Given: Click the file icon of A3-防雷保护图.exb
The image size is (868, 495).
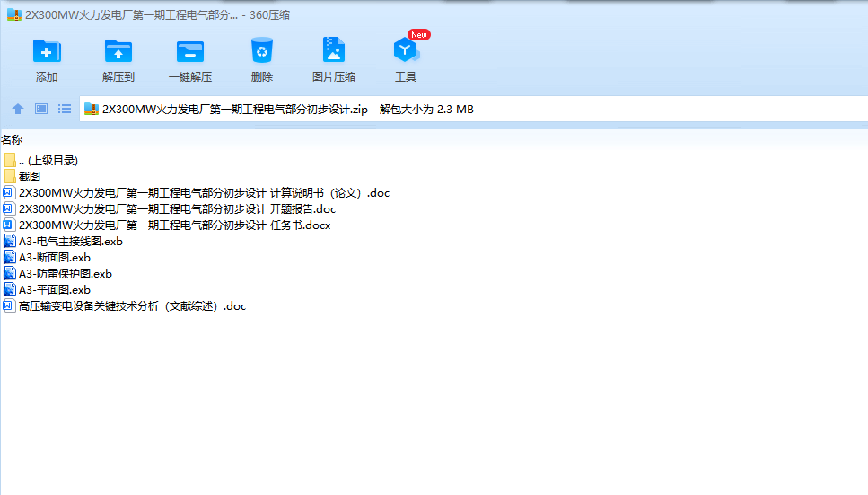Looking at the screenshot, I should click(9, 273).
